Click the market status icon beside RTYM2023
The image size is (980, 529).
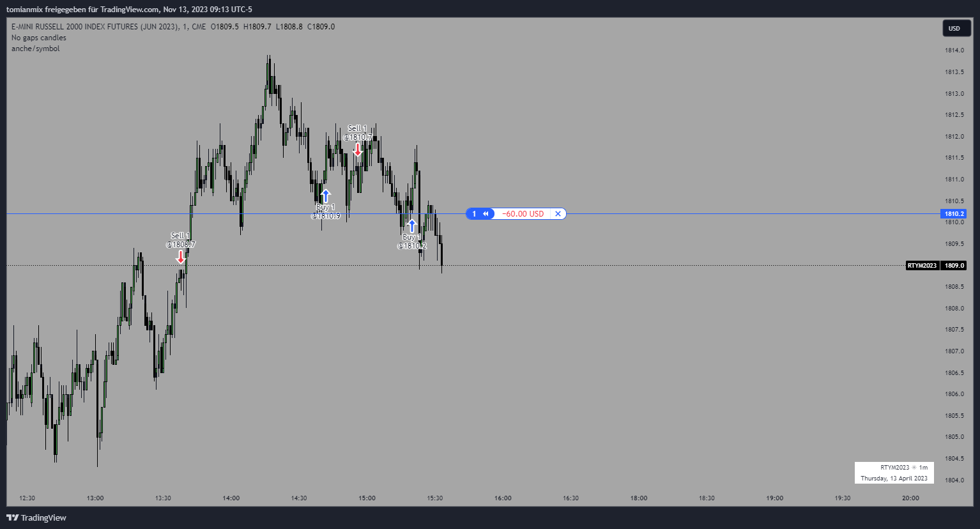[x=914, y=468]
